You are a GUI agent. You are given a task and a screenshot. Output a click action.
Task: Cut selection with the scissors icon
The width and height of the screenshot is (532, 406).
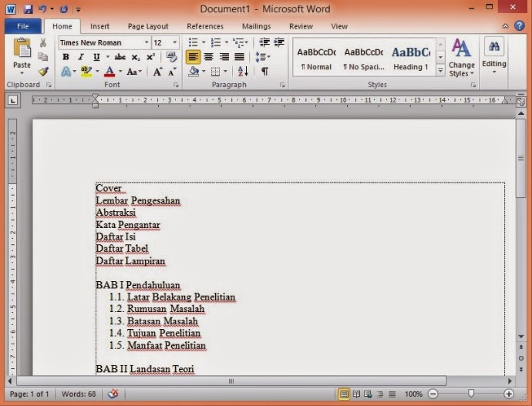pyautogui.click(x=43, y=42)
